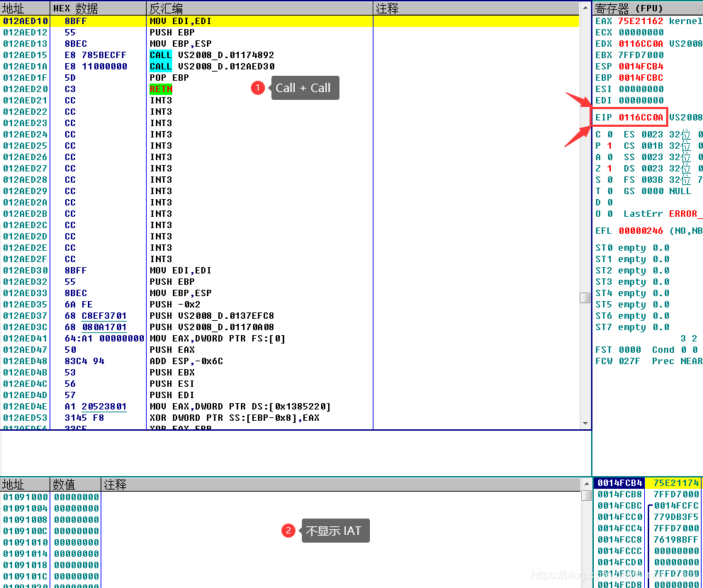Click hex bytes E8 11000000
The image size is (703, 588).
click(96, 67)
